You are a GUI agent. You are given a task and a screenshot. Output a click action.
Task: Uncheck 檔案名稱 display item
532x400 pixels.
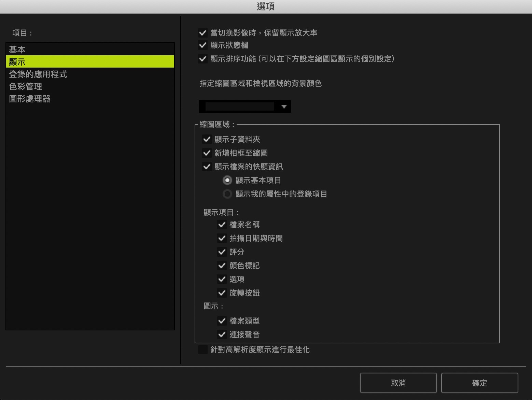coord(222,225)
